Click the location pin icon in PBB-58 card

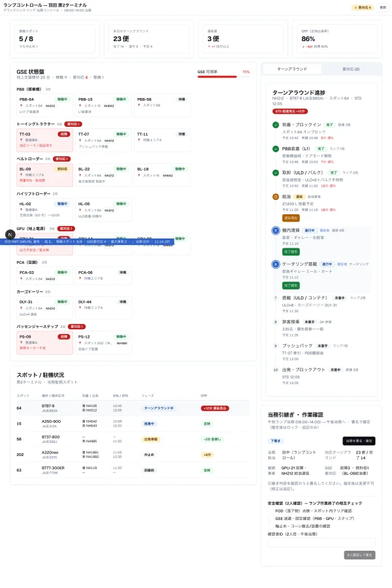pyautogui.click(x=139, y=105)
